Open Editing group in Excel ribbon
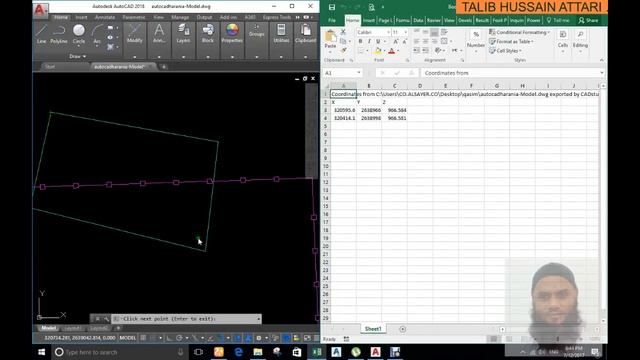 (x=580, y=39)
